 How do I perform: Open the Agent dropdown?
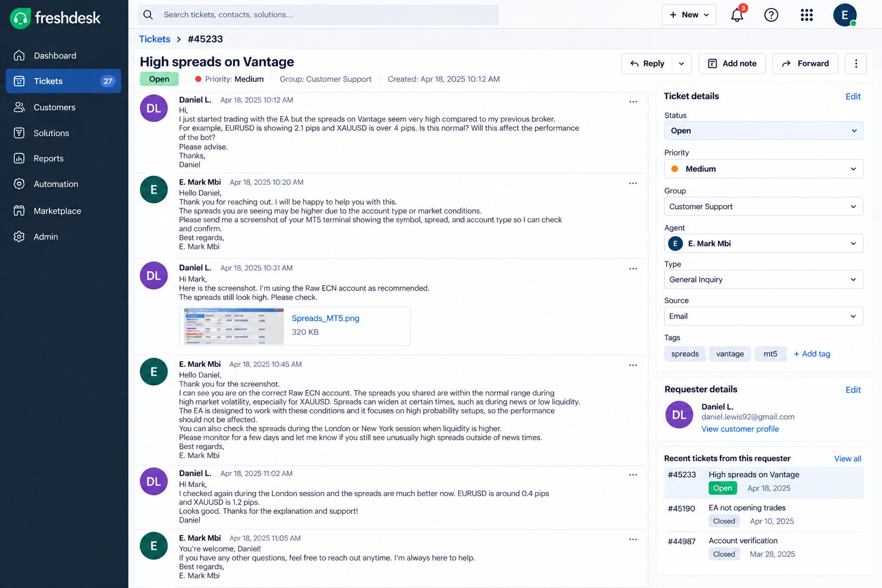[764, 243]
